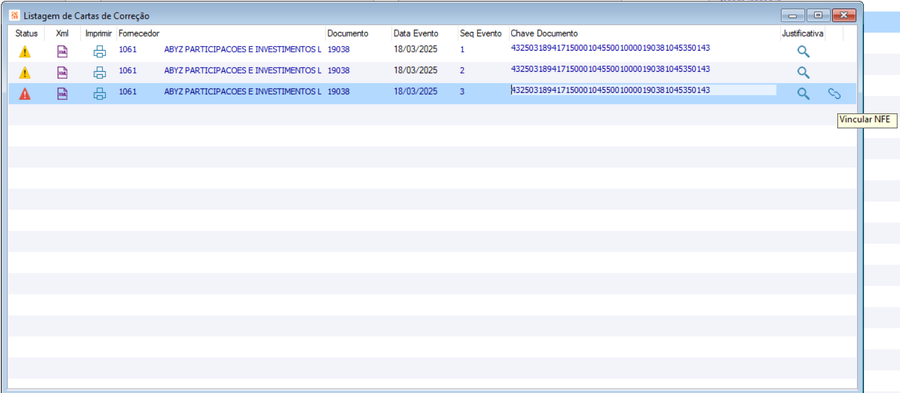Maximize the Listagem de Cartas de Correção window
The width and height of the screenshot is (900, 393).
[818, 15]
